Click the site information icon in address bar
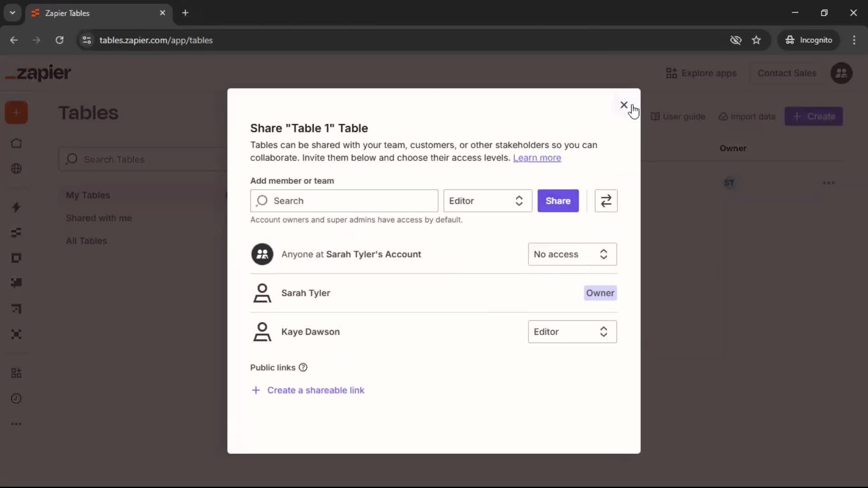Image resolution: width=868 pixels, height=488 pixels. [x=86, y=40]
